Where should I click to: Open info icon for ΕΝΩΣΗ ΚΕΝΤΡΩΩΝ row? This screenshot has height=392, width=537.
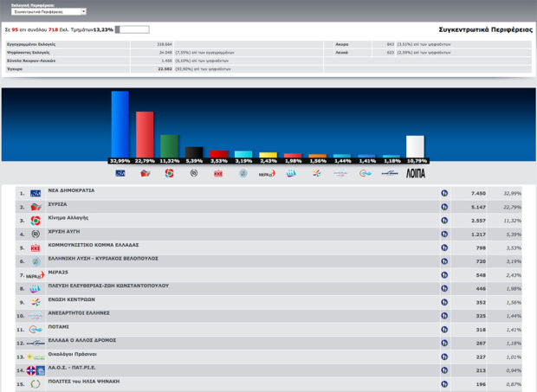tap(444, 302)
